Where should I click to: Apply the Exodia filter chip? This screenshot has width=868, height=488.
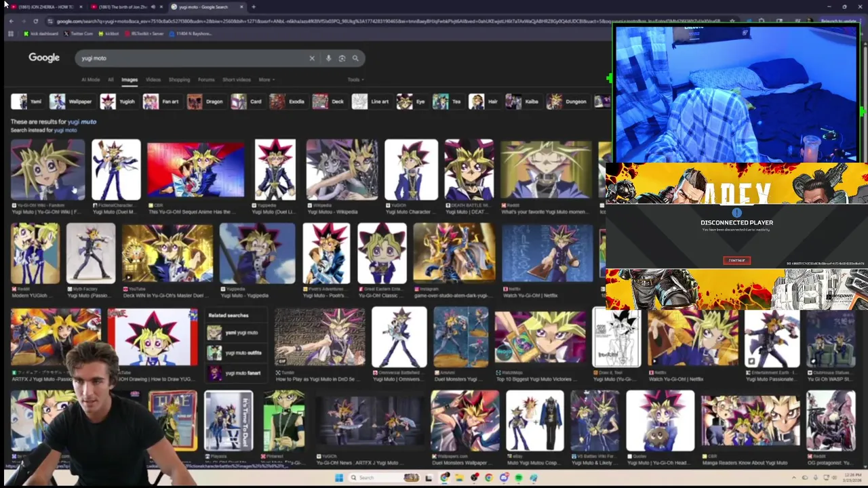click(x=288, y=102)
